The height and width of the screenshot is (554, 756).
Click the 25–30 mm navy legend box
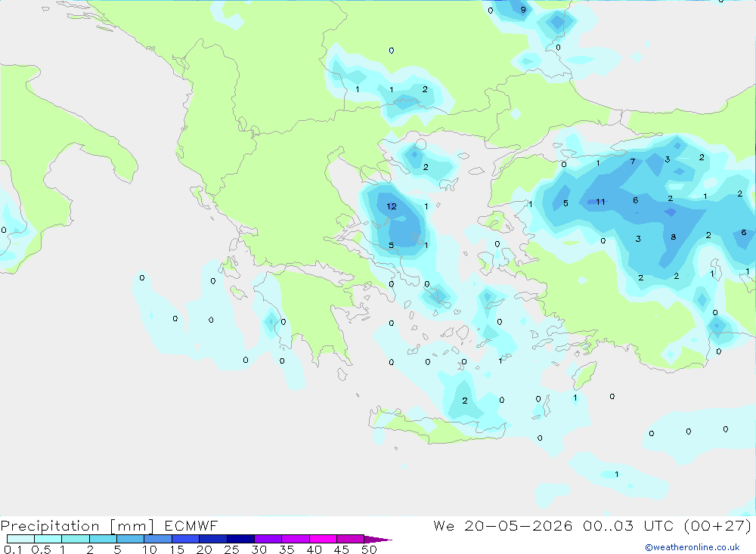point(240,539)
